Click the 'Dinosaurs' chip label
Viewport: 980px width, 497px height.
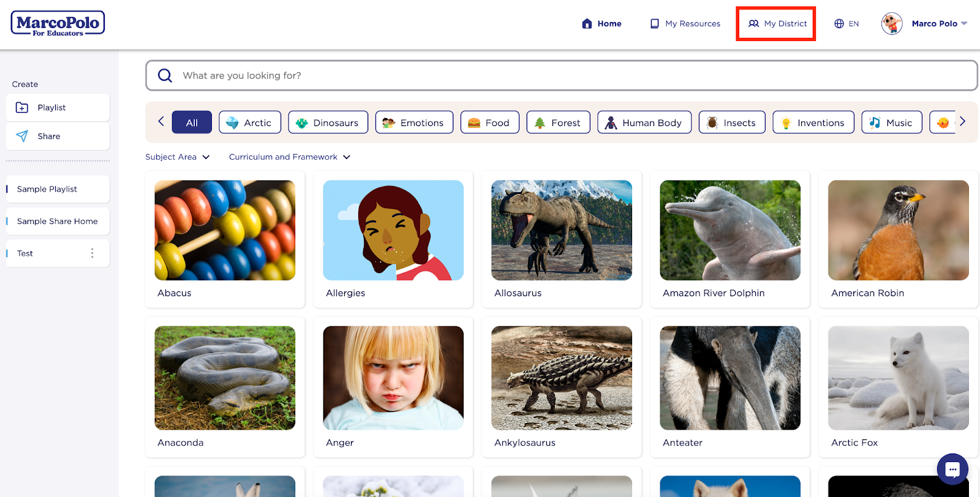336,123
